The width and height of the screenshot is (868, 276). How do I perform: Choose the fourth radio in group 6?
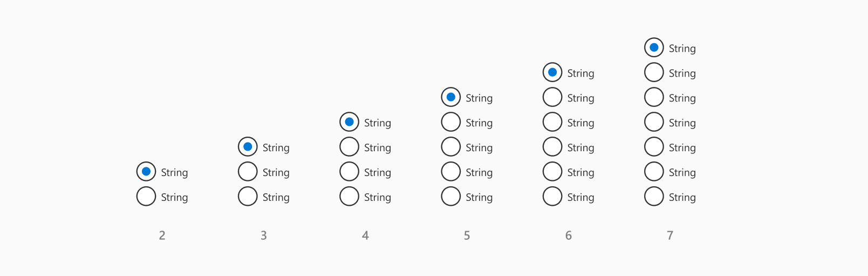tap(552, 147)
